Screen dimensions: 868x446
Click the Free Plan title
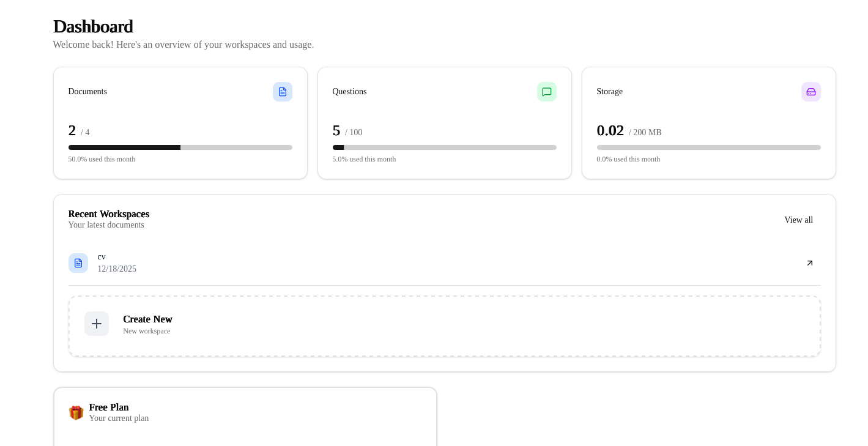[109, 407]
